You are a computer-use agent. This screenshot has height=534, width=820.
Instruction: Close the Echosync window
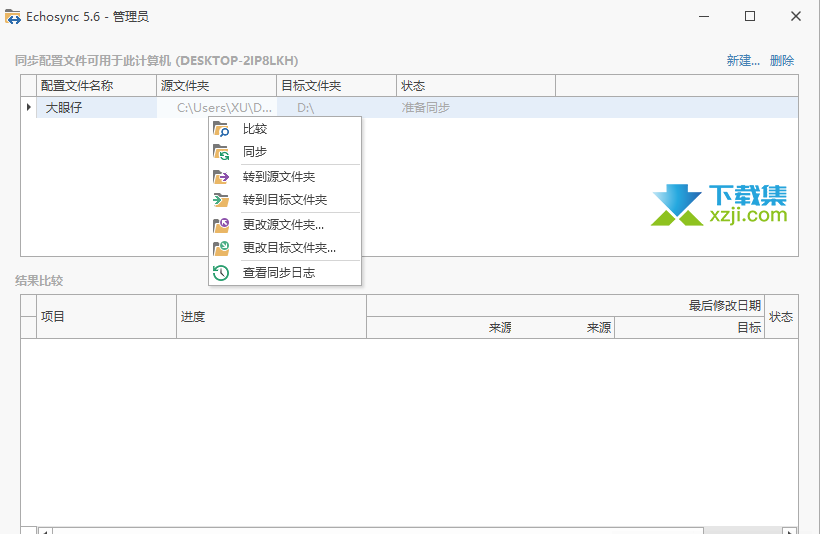pos(796,16)
